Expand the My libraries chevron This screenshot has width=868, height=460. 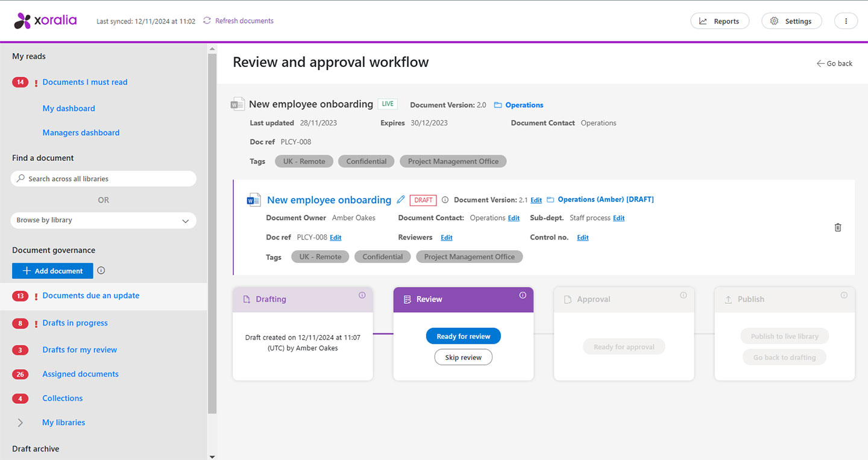point(20,423)
